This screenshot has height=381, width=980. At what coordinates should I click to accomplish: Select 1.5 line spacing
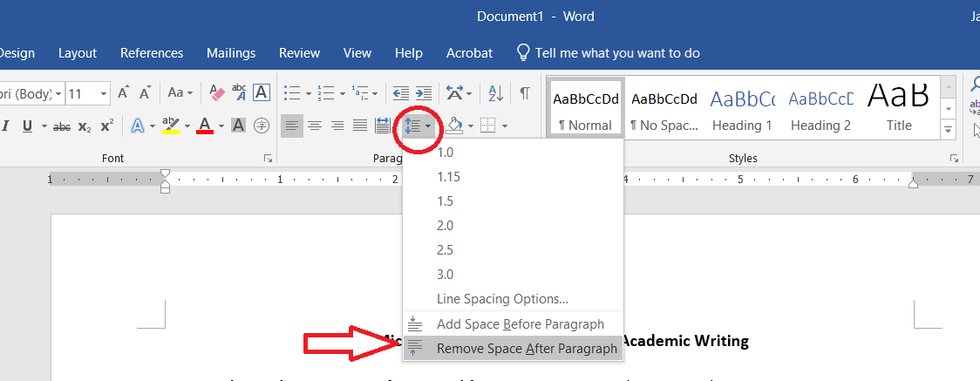click(514, 201)
